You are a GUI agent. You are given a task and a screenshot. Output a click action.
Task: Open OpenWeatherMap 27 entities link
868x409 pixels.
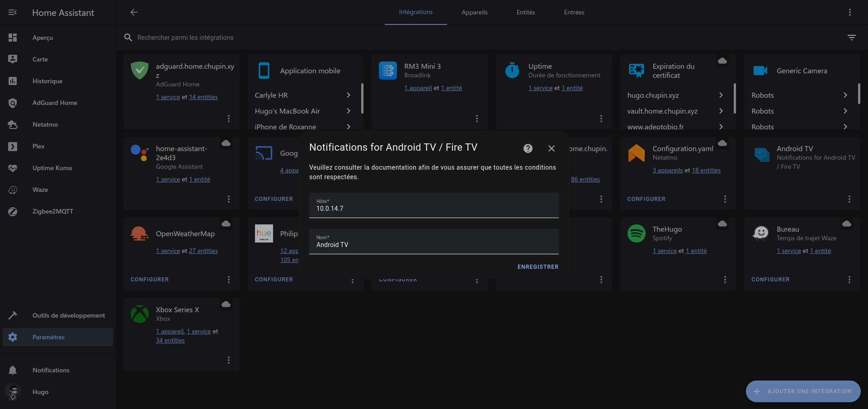pyautogui.click(x=203, y=251)
